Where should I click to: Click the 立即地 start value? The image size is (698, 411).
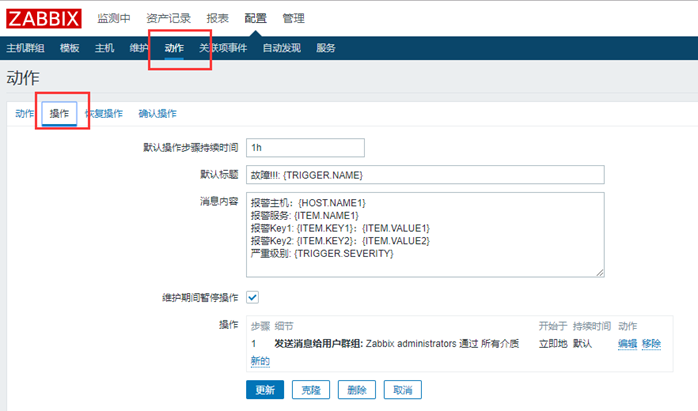(x=553, y=344)
